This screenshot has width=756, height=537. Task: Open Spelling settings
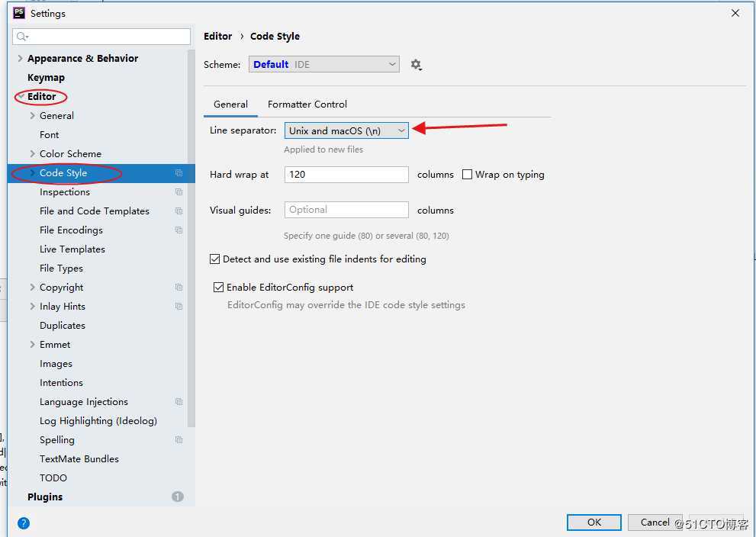[x=57, y=439]
